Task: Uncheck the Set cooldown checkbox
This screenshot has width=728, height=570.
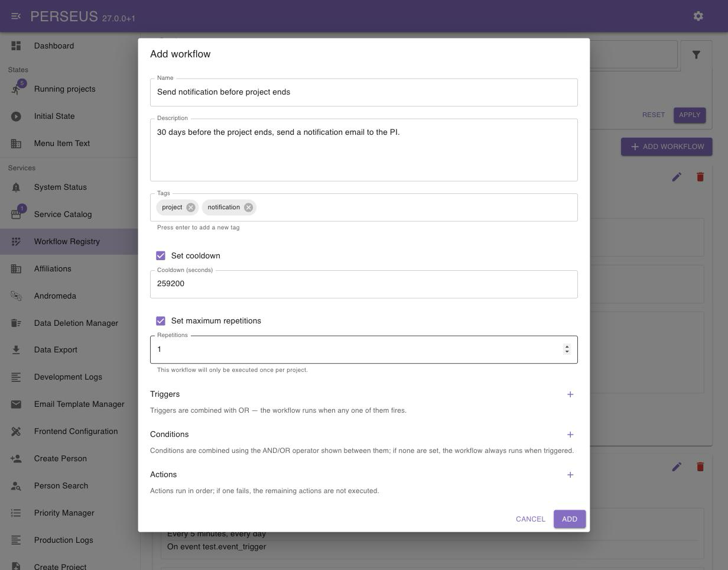Action: click(x=161, y=256)
